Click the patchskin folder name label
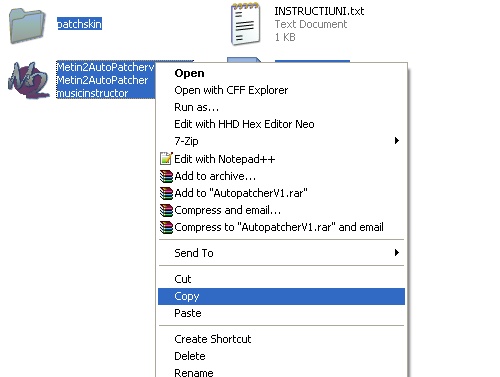Screen dimensions: 500x377 coord(79,24)
